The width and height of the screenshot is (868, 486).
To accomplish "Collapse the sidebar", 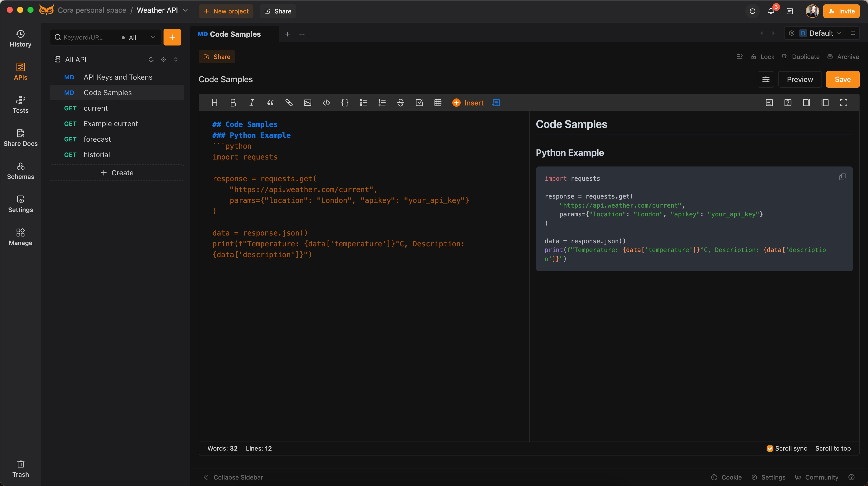I will (x=233, y=477).
